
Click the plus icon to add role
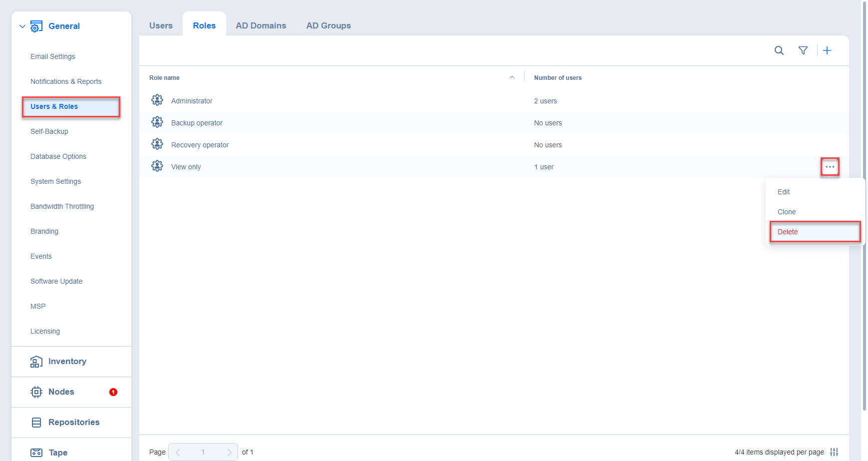827,50
